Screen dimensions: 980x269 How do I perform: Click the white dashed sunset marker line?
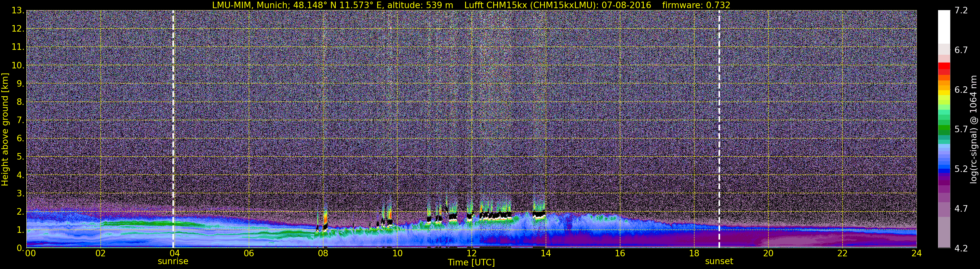coord(719,129)
